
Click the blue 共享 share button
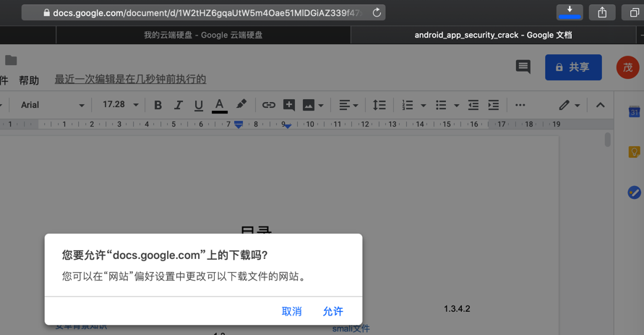click(573, 67)
